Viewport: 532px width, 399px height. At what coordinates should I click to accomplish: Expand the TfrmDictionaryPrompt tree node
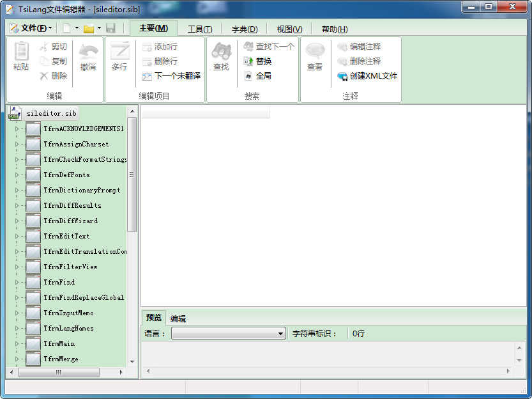coord(17,190)
